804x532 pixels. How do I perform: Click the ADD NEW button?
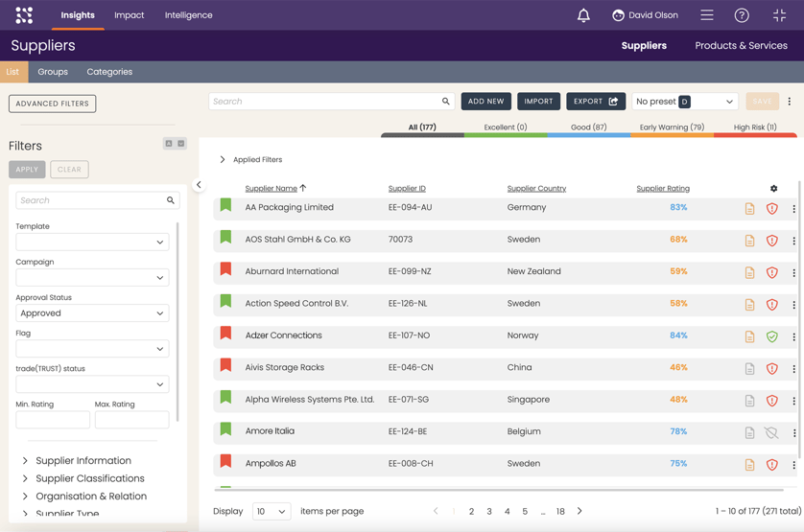tap(486, 102)
